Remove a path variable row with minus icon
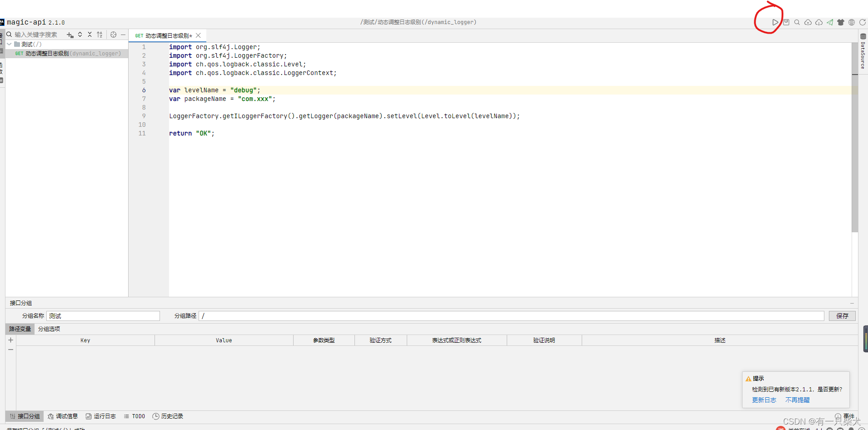This screenshot has width=868, height=430. click(x=10, y=350)
